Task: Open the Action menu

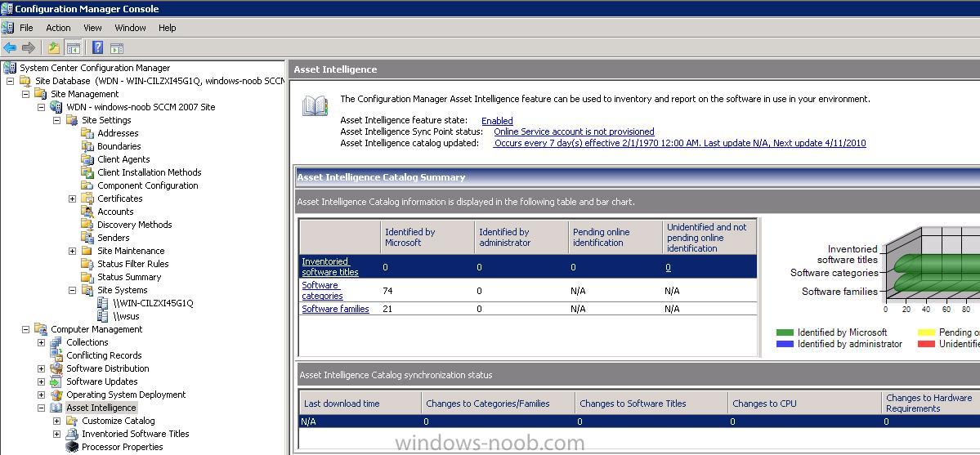Action: pos(58,28)
